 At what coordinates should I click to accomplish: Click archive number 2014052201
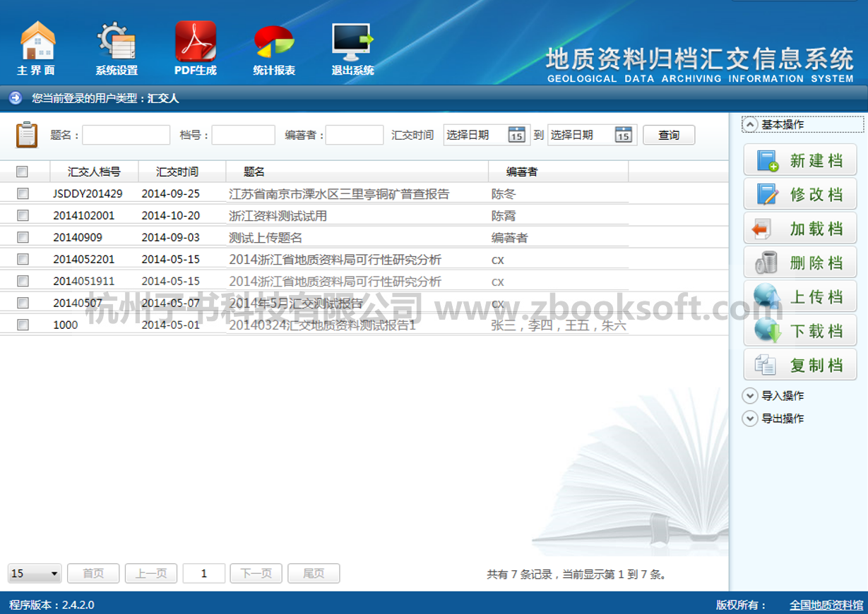[x=84, y=259]
